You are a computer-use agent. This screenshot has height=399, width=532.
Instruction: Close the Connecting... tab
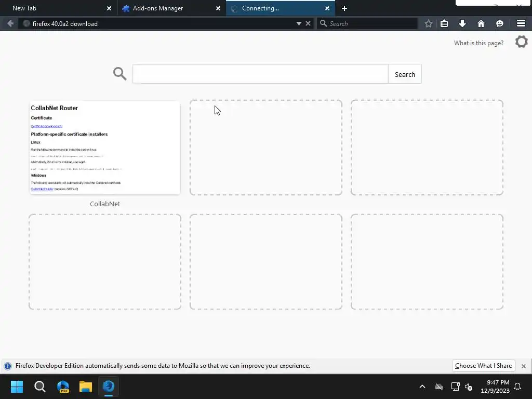(x=327, y=8)
